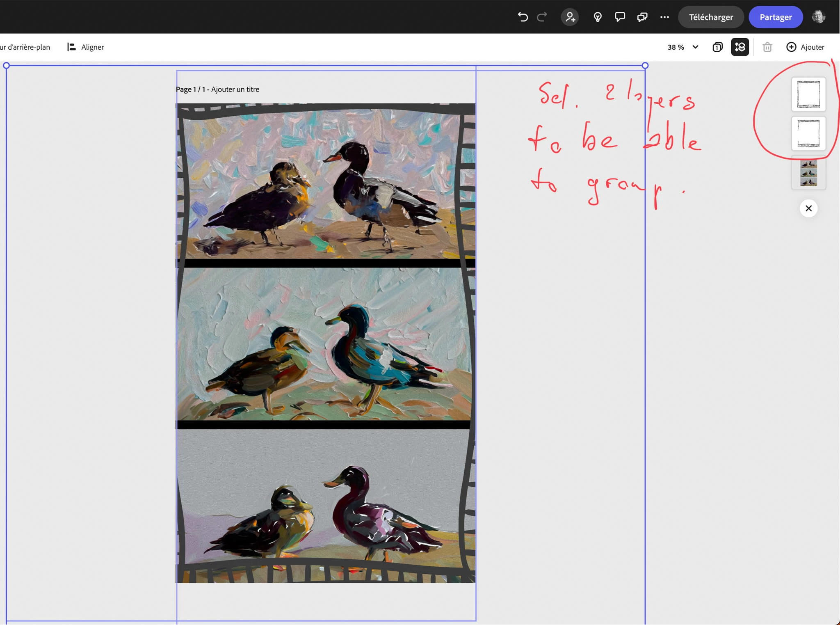The height and width of the screenshot is (625, 840).
Task: Open the Aligner alignment menu
Action: click(x=86, y=47)
